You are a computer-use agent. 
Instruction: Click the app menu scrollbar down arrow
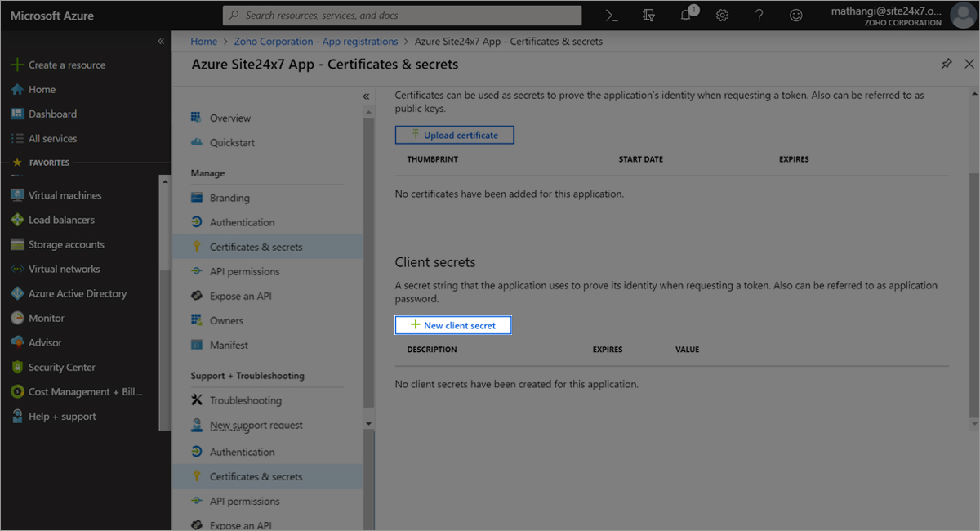click(x=368, y=423)
